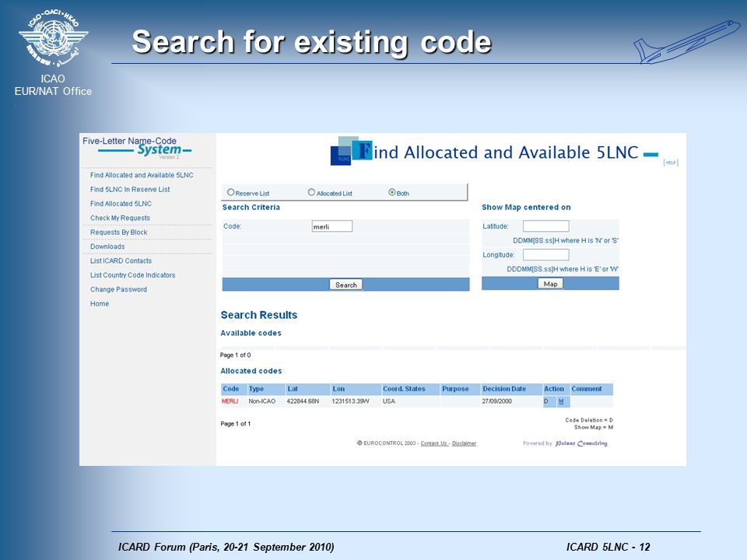Click the M show map action for MERLI
This screenshot has height=560, width=747.
click(x=561, y=401)
